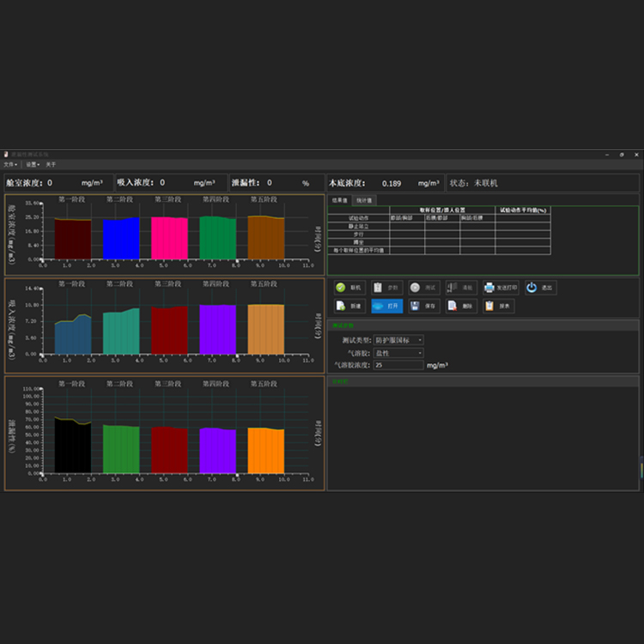Click the tan bar in inhaled concentration chart
The width and height of the screenshot is (644, 644).
266,330
